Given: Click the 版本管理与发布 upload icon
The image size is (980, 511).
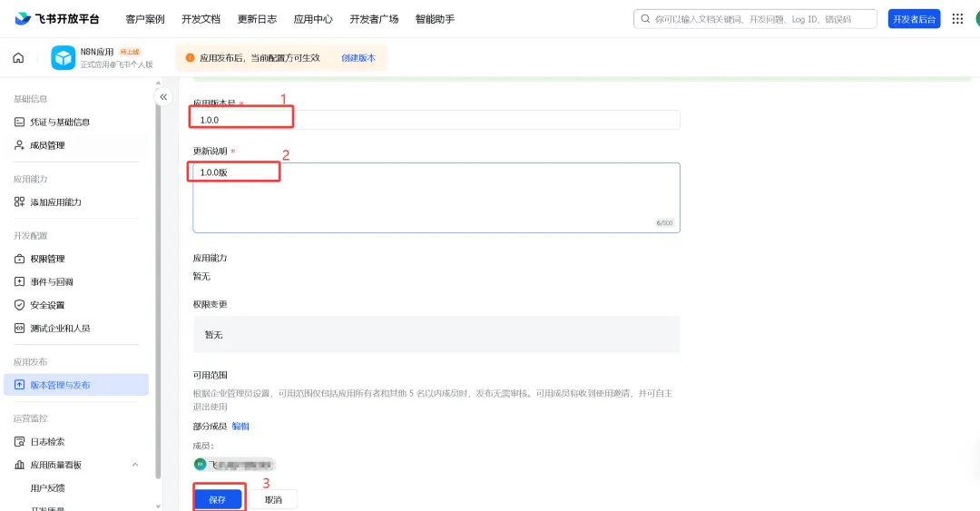Looking at the screenshot, I should coord(19,385).
